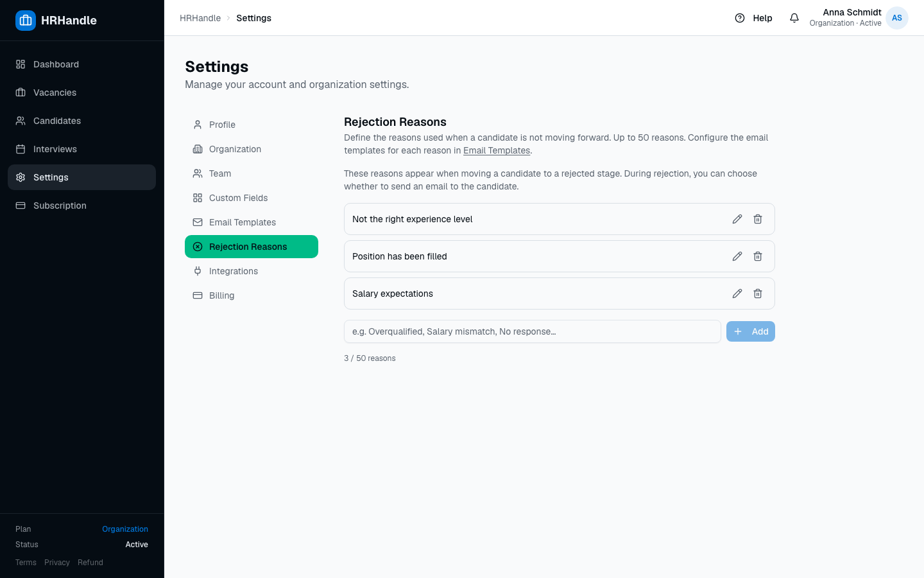Open the Team settings tab

tap(252, 173)
